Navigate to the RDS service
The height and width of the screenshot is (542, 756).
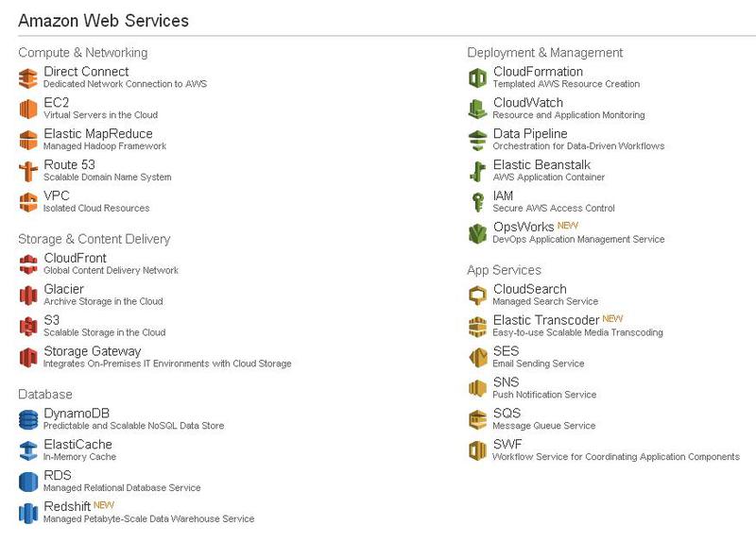point(57,476)
